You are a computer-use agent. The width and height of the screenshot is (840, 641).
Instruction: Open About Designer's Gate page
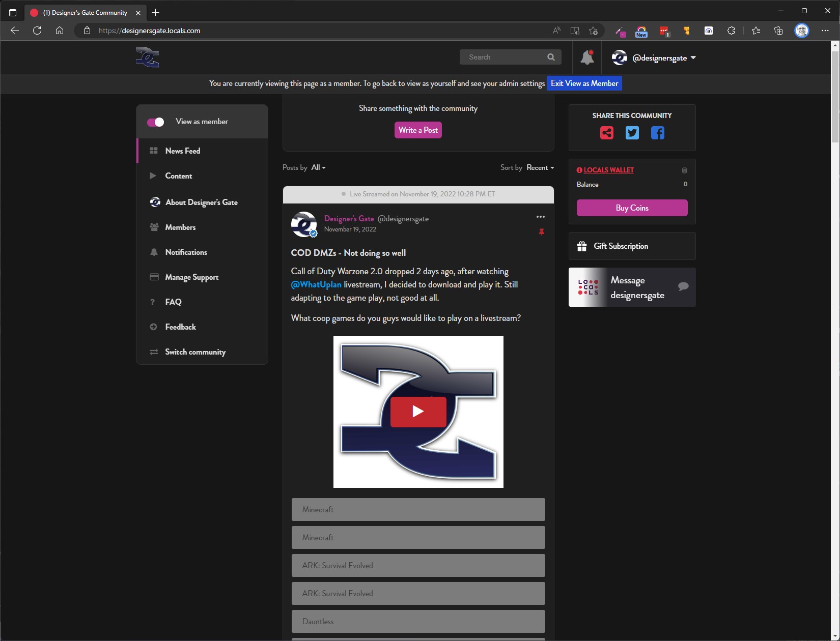[x=202, y=202]
